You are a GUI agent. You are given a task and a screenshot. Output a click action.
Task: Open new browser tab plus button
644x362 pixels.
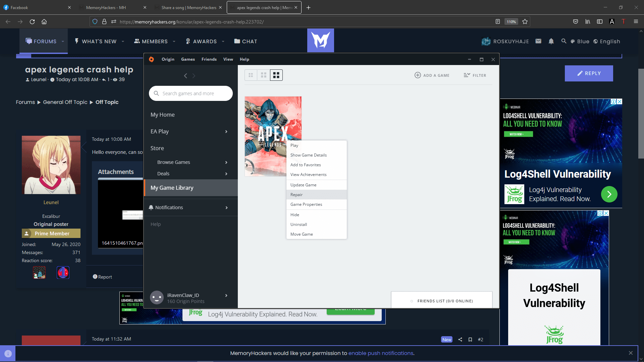pyautogui.click(x=309, y=8)
